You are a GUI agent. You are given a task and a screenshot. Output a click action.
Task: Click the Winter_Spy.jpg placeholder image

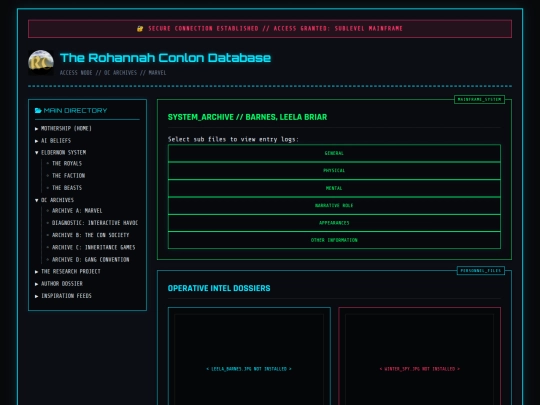[x=419, y=360]
